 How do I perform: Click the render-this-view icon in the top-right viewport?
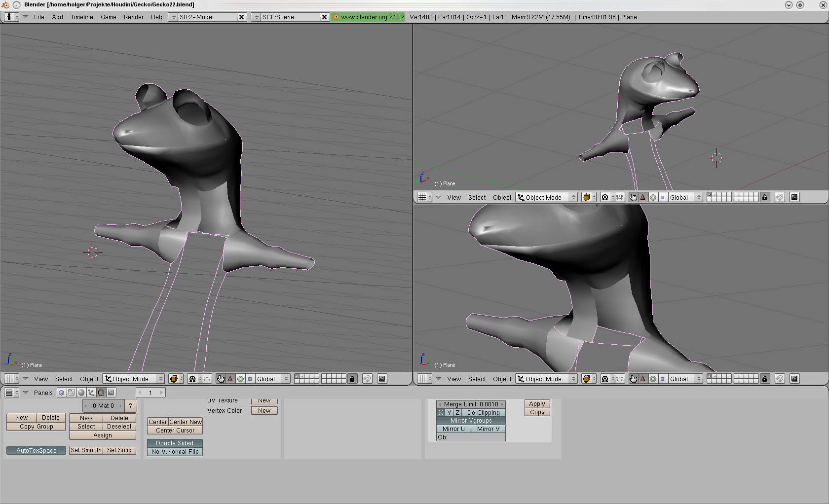pos(794,197)
